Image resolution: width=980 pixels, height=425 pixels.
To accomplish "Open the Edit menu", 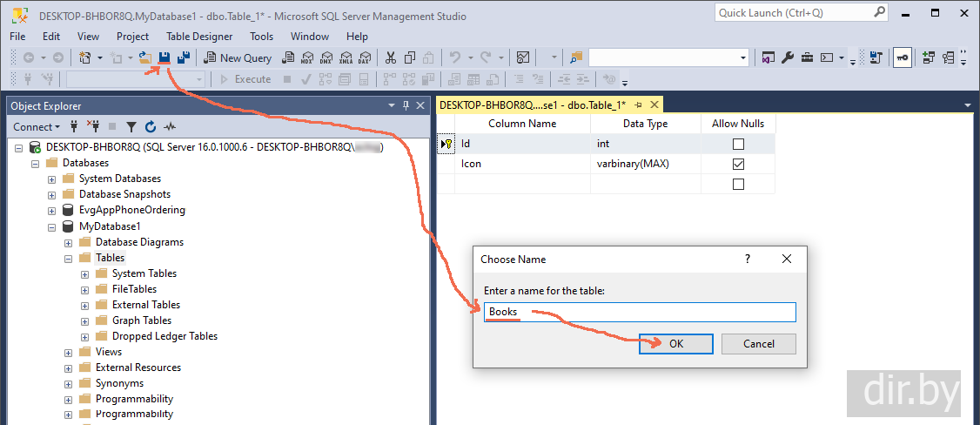I will coord(51,37).
